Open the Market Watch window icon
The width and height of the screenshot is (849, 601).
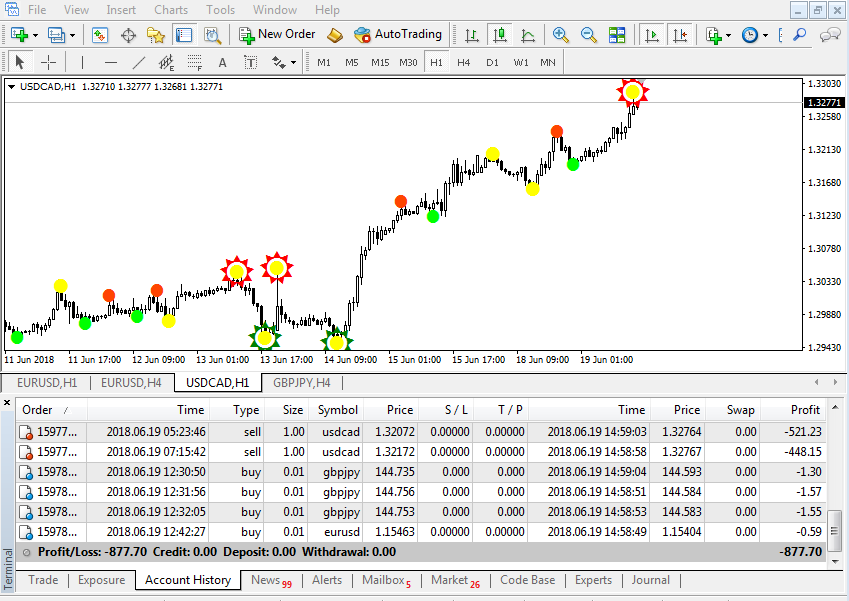[100, 36]
